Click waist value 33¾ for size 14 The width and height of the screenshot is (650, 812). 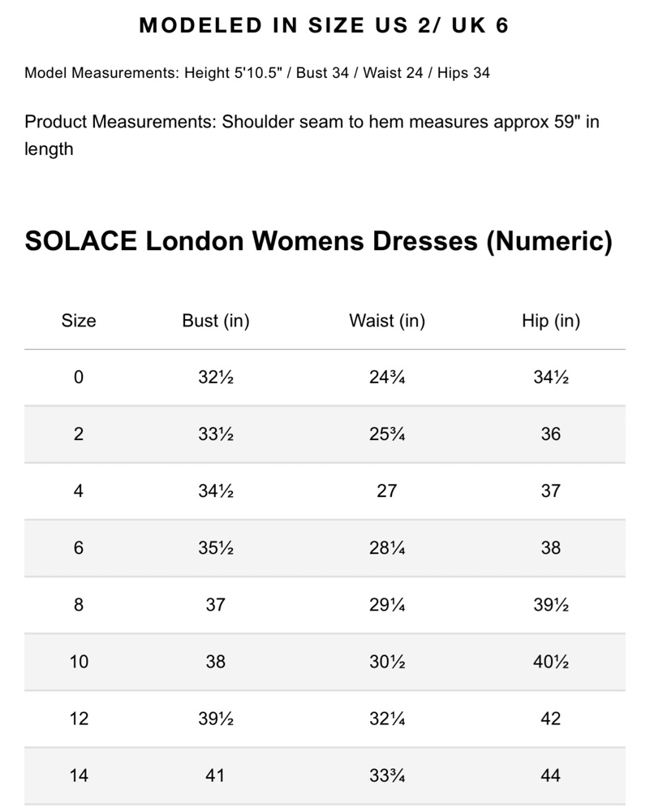(387, 775)
